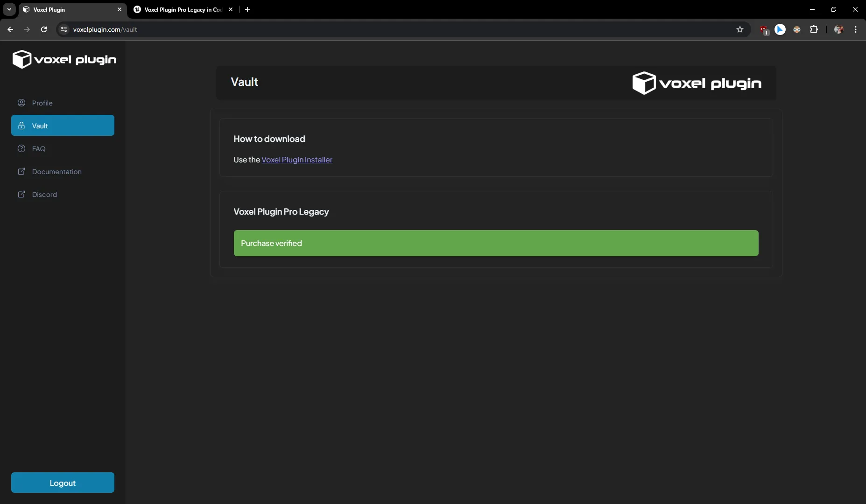866x504 pixels.
Task: Go back to previous page
Action: (10, 29)
